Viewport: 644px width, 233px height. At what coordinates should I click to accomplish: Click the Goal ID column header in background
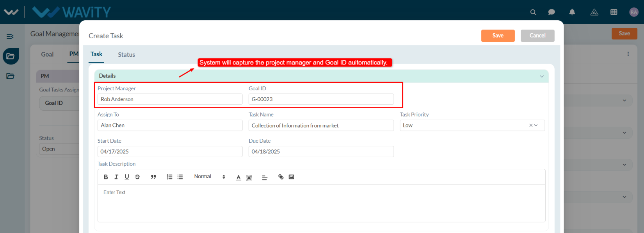pos(54,103)
